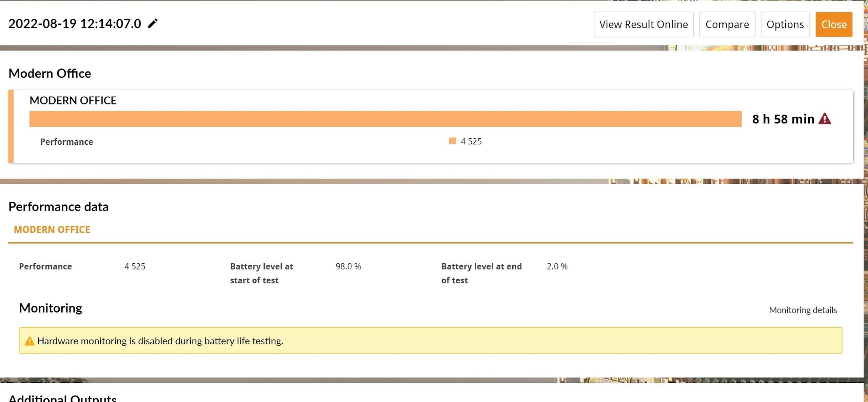Open View Result Online

[644, 24]
